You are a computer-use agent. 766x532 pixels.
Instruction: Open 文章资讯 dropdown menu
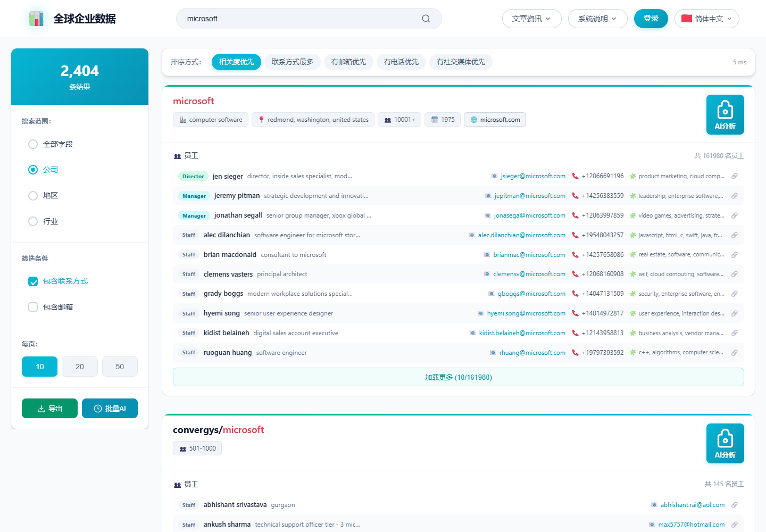[532, 19]
